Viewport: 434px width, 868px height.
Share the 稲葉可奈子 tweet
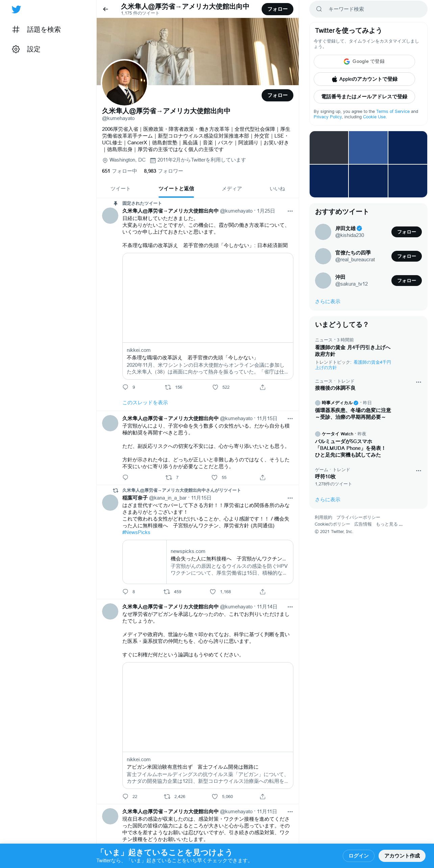(263, 592)
